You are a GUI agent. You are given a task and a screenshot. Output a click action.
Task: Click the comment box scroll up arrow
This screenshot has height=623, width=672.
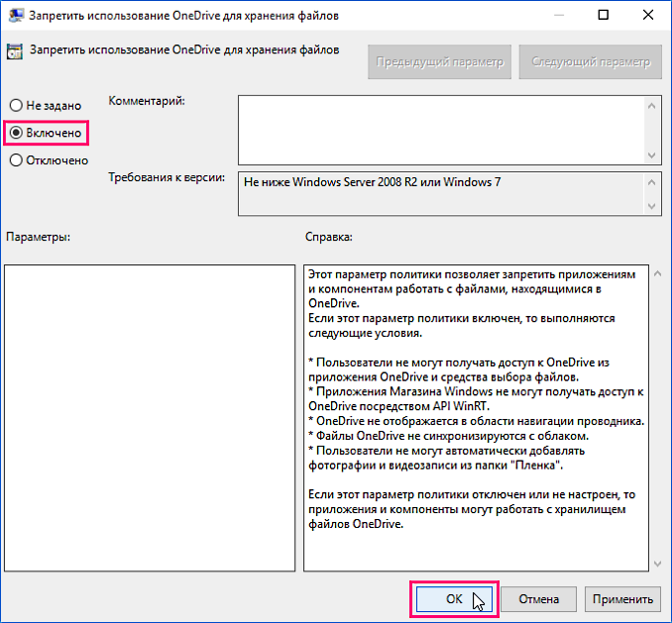click(652, 106)
